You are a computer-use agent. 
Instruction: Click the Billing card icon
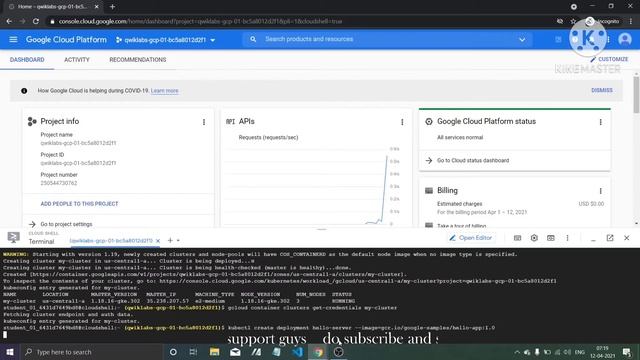[x=429, y=191]
